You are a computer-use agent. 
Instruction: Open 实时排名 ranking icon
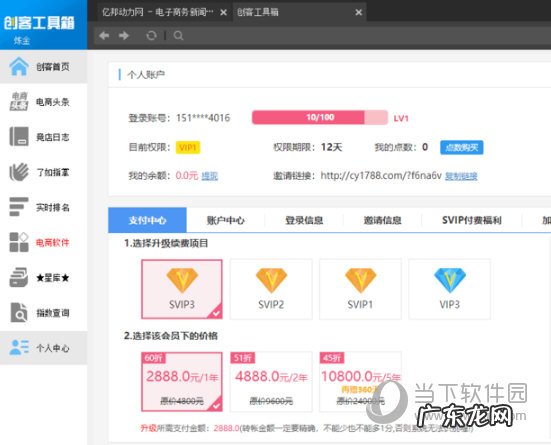19,207
